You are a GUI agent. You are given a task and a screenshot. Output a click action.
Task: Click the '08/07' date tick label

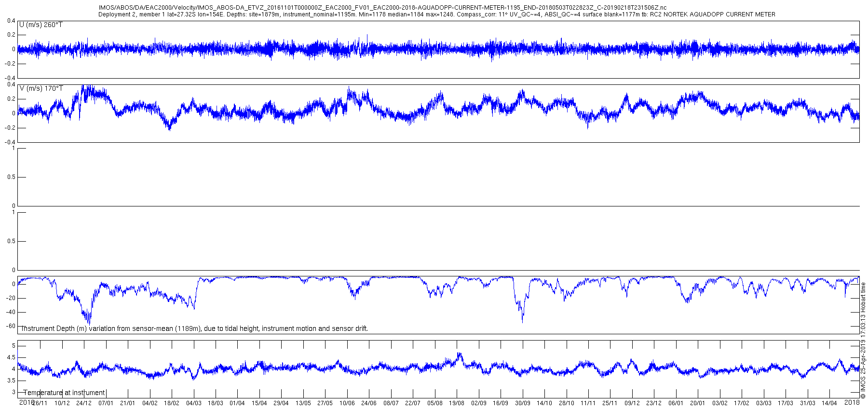click(391, 403)
